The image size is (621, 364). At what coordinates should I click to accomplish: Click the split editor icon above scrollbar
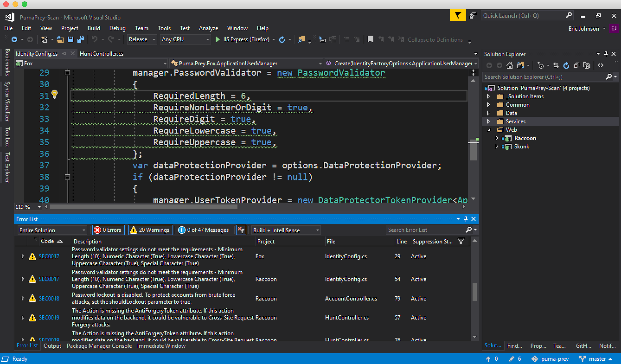[473, 73]
